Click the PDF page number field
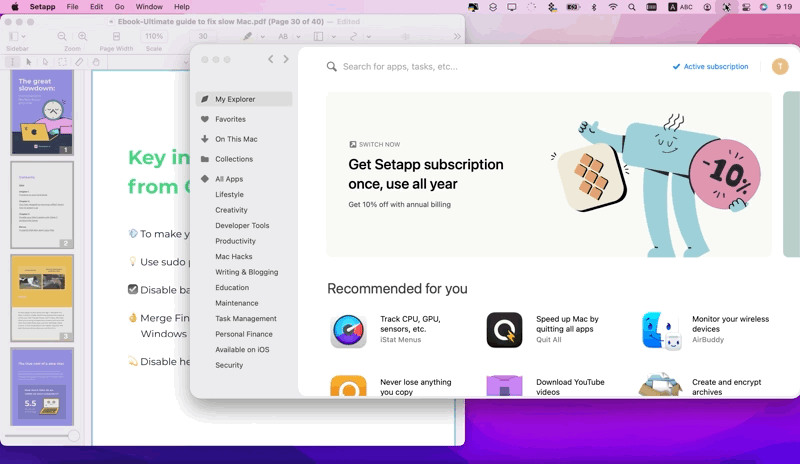The width and height of the screenshot is (800, 464). coord(203,36)
